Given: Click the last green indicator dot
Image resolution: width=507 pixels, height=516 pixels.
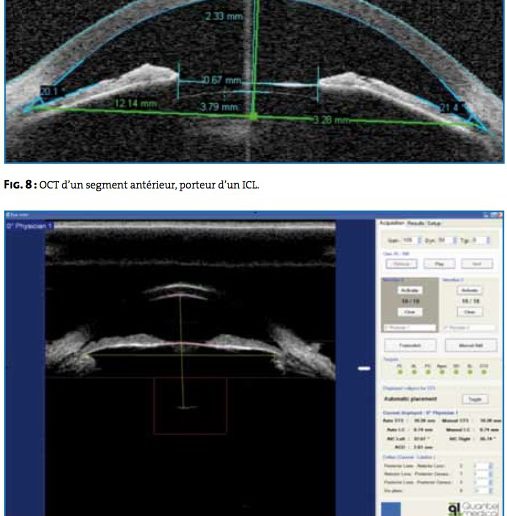Looking at the screenshot, I should coord(484,372).
